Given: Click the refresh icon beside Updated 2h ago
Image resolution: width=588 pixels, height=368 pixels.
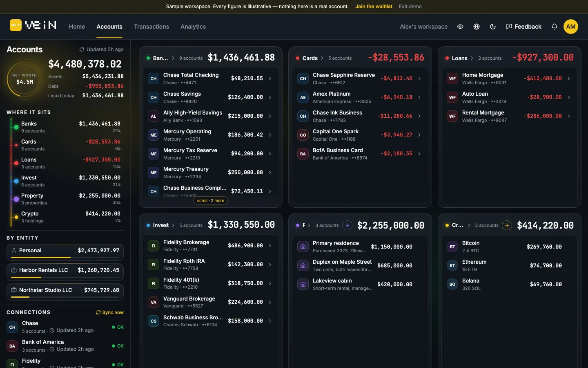Looking at the screenshot, I should pyautogui.click(x=82, y=49).
